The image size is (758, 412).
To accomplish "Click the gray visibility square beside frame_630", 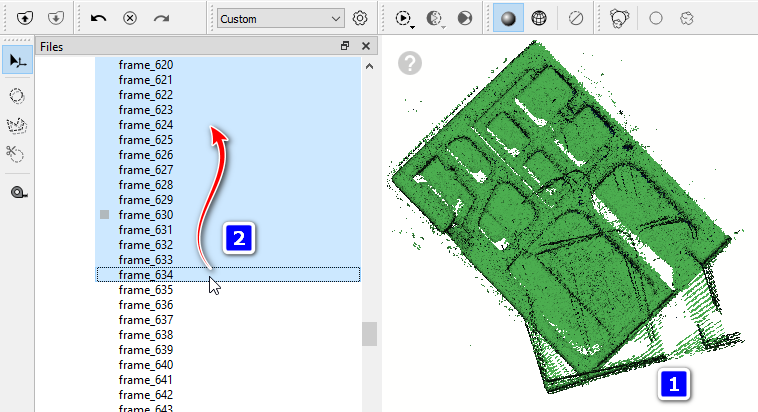I will click(104, 214).
